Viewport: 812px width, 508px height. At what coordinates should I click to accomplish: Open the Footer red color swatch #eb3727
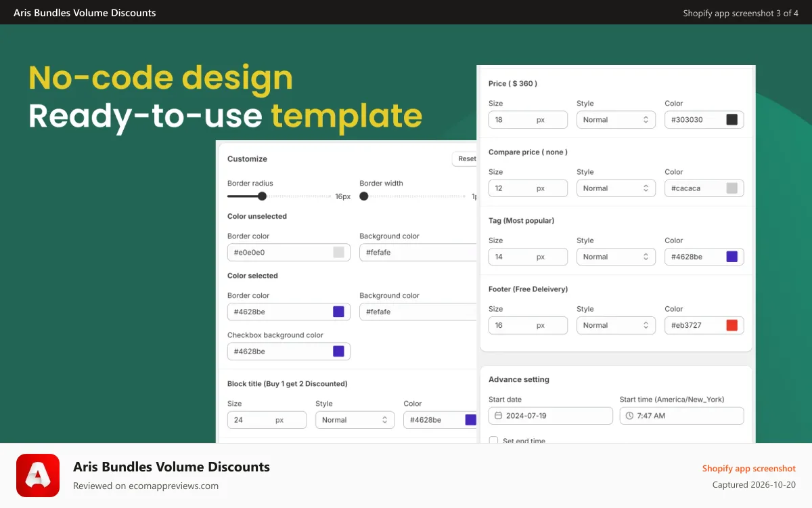click(731, 325)
